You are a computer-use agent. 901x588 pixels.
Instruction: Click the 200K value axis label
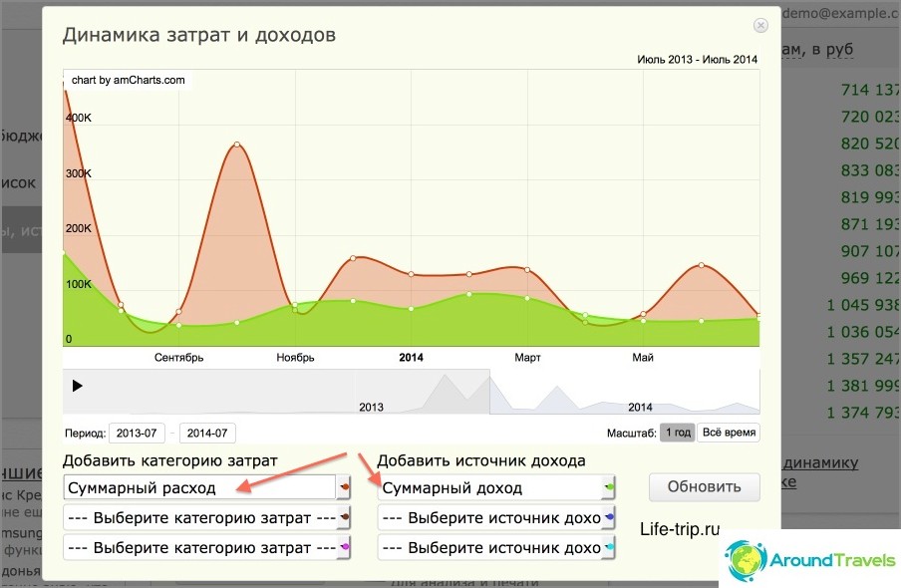coord(79,228)
